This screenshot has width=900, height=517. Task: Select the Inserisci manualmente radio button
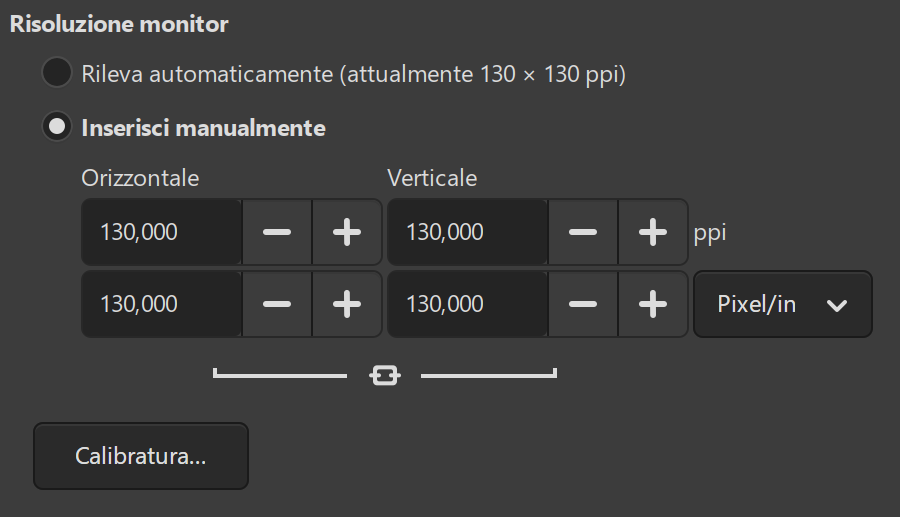[57, 127]
